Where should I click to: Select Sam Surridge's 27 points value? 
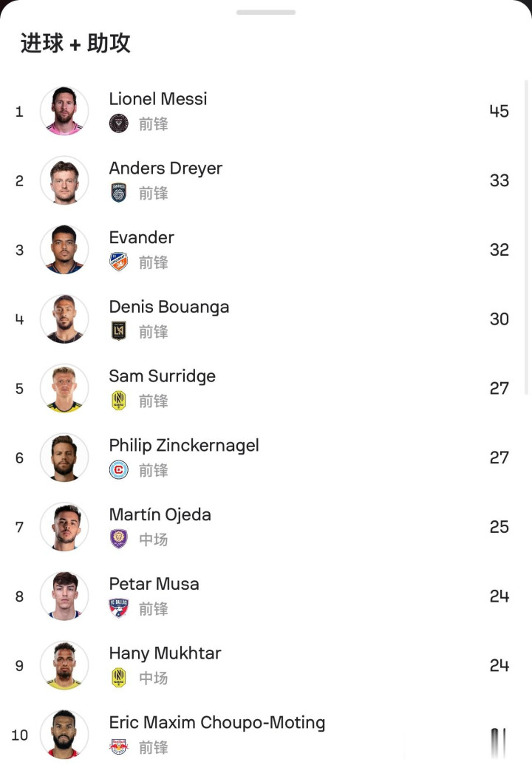coord(499,388)
